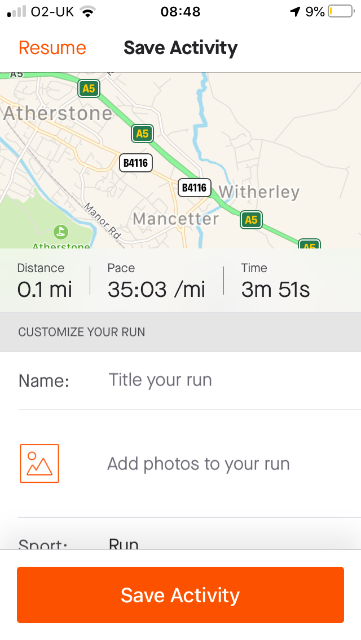Tap the Witherley label on the map

click(x=259, y=192)
